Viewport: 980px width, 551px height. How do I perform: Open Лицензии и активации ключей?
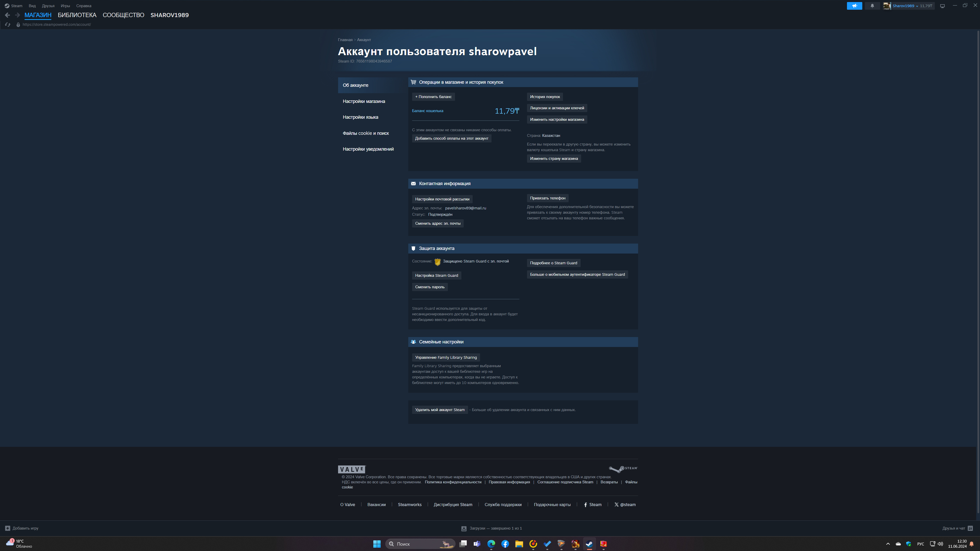point(557,108)
